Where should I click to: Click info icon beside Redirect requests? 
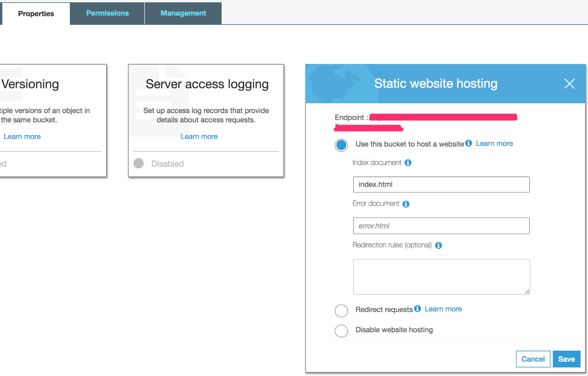[x=417, y=309]
